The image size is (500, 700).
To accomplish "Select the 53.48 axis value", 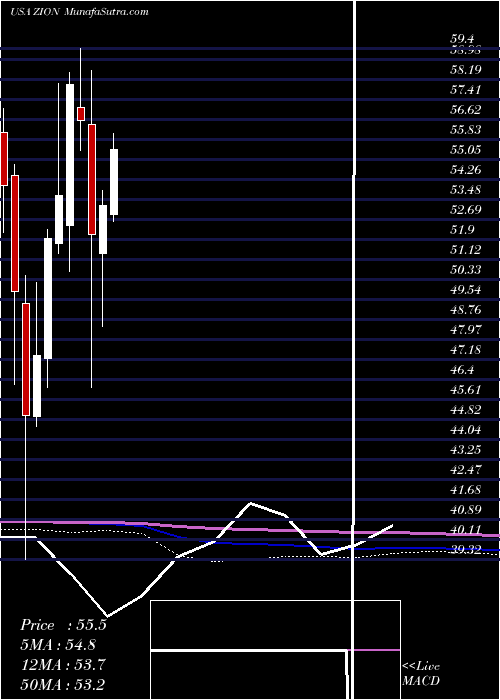I will point(466,190).
